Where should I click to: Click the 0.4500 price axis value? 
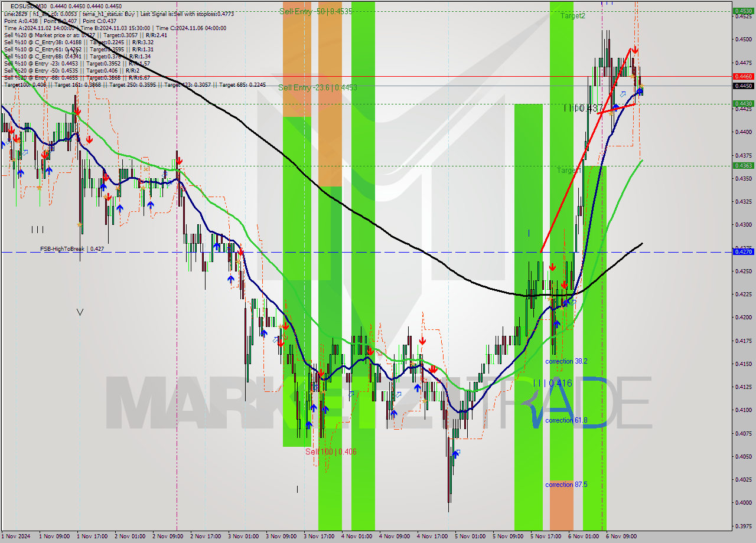pos(744,40)
